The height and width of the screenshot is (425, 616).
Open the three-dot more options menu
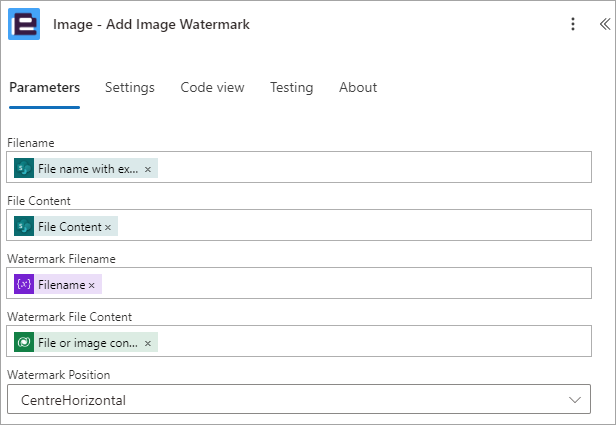(573, 24)
